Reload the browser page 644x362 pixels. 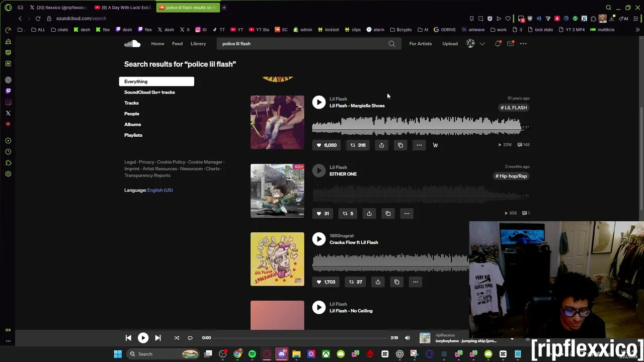click(x=38, y=19)
